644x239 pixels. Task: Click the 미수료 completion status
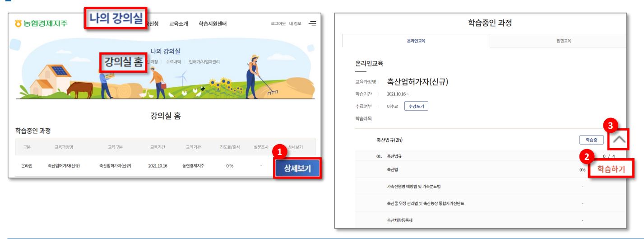393,106
